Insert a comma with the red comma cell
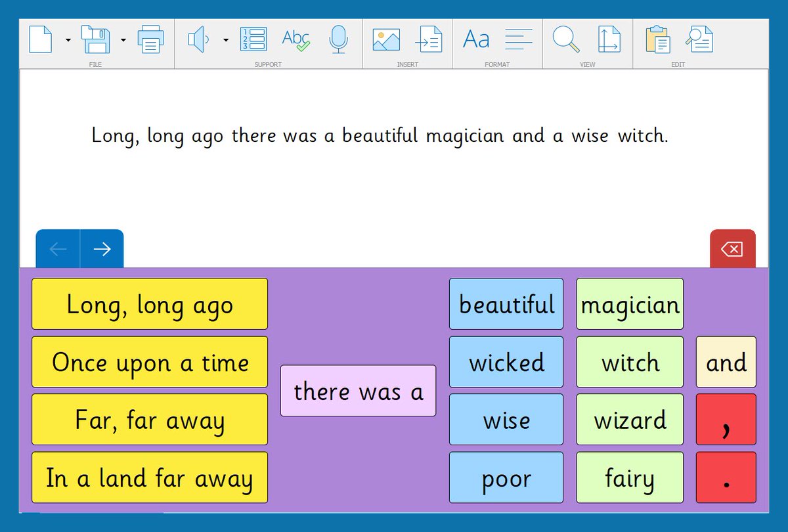 pyautogui.click(x=726, y=420)
